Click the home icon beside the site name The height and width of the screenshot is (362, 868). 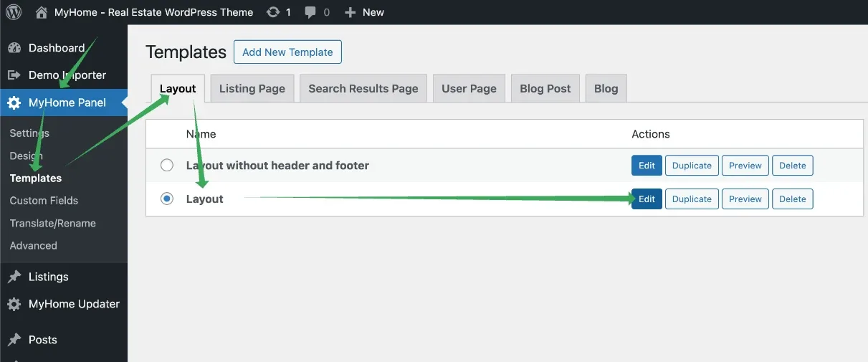[x=42, y=12]
